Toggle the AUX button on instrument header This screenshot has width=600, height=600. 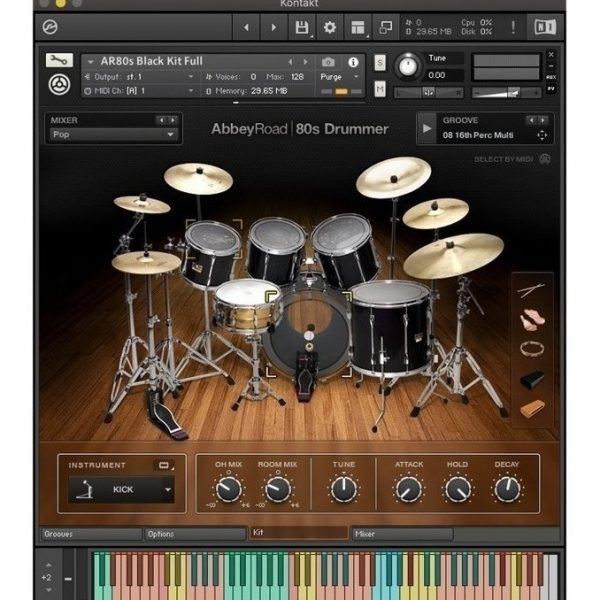pyautogui.click(x=551, y=77)
